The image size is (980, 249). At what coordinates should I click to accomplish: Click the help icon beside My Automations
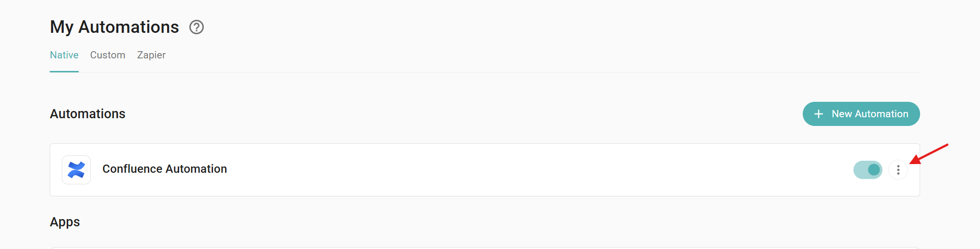coord(197,27)
